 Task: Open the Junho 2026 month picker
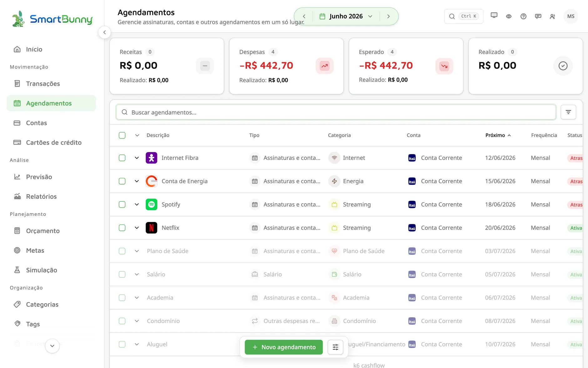click(346, 16)
